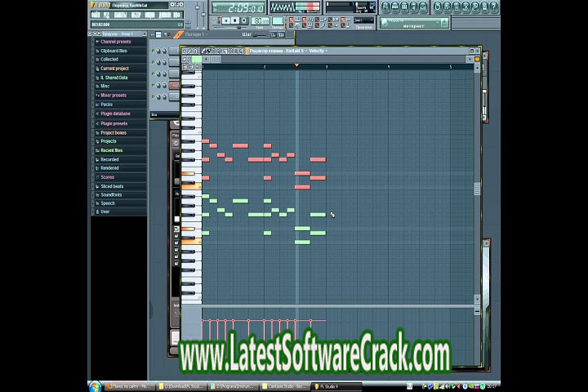588x392 pixels.
Task: Open the Файл (File) menu
Action: 96,15
